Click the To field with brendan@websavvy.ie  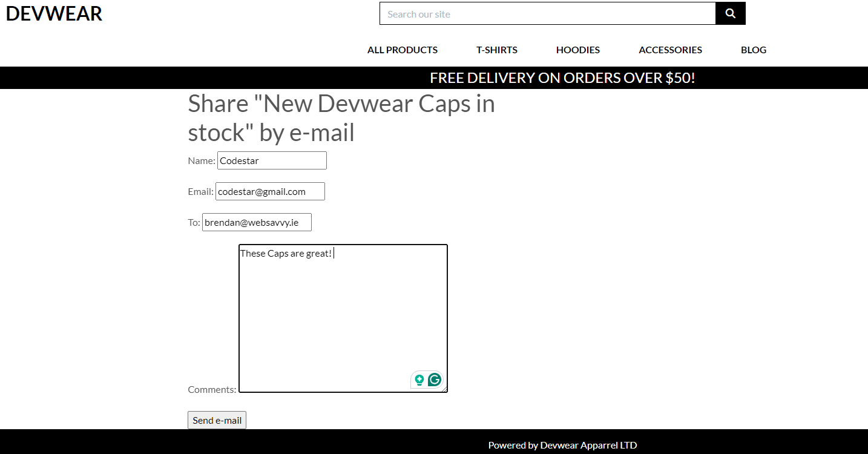[257, 222]
